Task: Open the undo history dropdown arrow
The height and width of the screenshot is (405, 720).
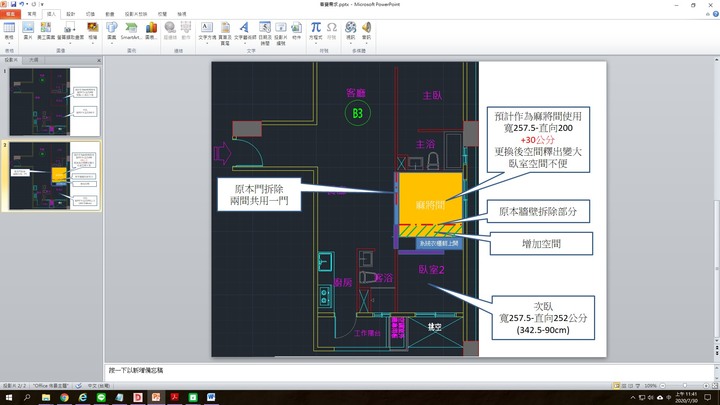Action: pos(27,4)
